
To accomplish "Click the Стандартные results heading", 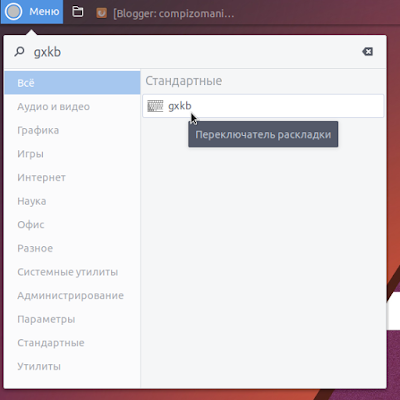I will [184, 81].
